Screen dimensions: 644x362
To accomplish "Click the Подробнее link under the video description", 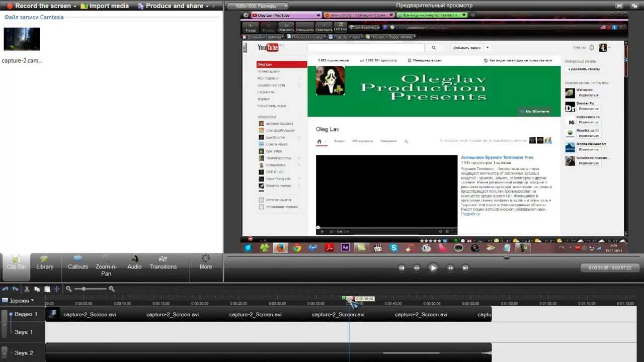I will [x=470, y=214].
